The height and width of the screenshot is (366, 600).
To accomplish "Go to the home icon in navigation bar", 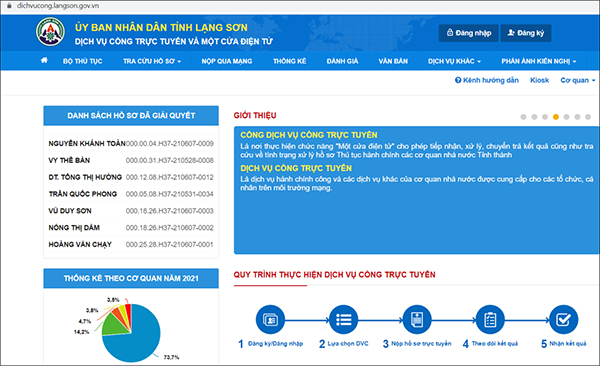I will pyautogui.click(x=44, y=60).
